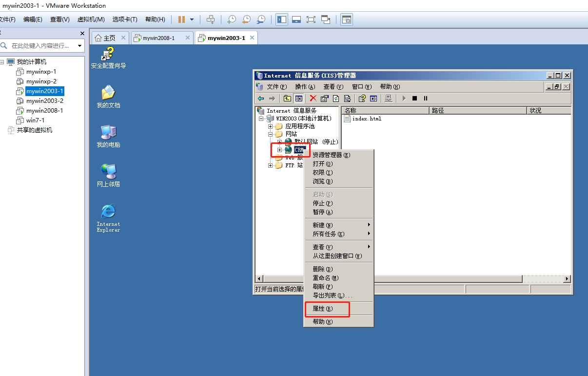Viewport: 588px width, 376px height.
Task: Click the library search input field
Action: pyautogui.click(x=39, y=45)
